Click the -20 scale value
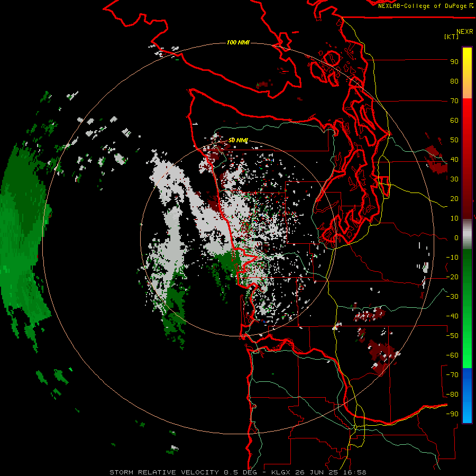The height and width of the screenshot is (476, 476). point(452,277)
